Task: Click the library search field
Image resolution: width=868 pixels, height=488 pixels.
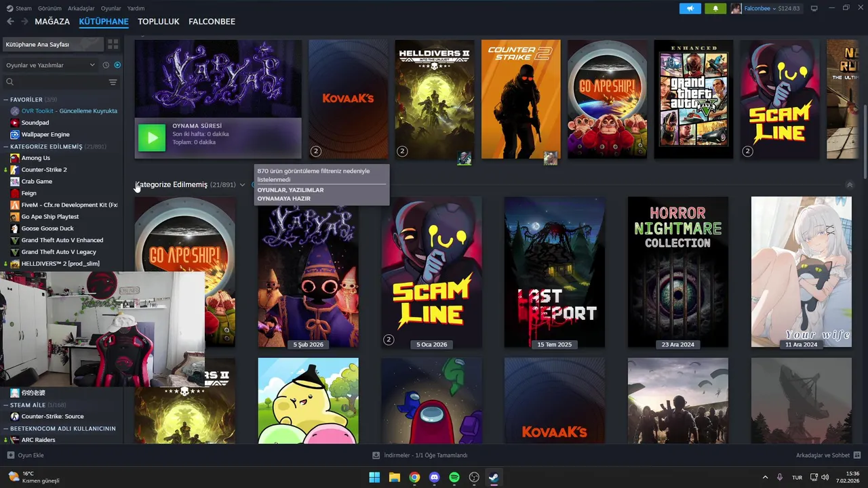Action: pos(60,82)
